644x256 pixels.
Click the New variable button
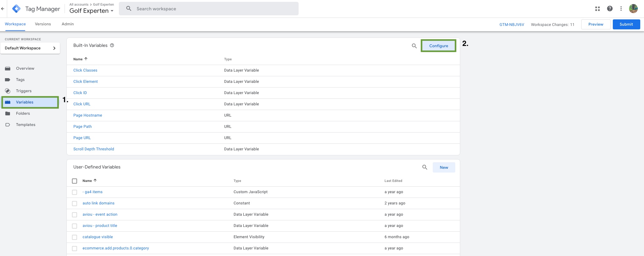pyautogui.click(x=444, y=167)
